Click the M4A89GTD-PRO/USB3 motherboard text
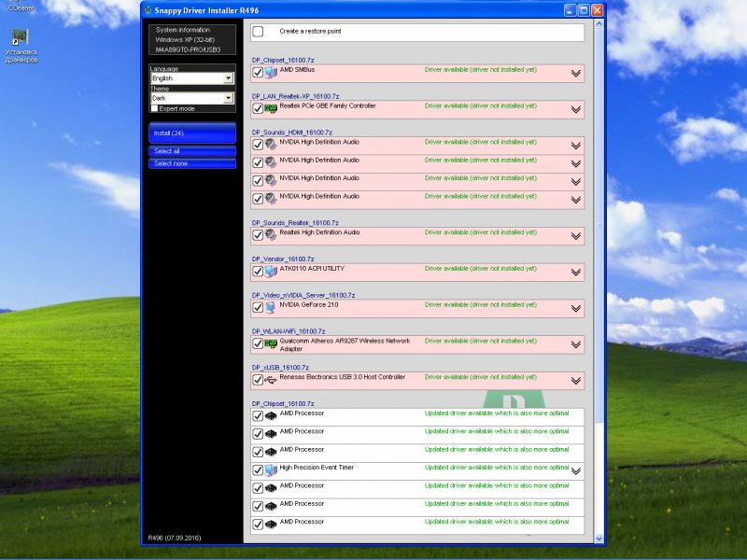The height and width of the screenshot is (560, 747). click(x=188, y=49)
